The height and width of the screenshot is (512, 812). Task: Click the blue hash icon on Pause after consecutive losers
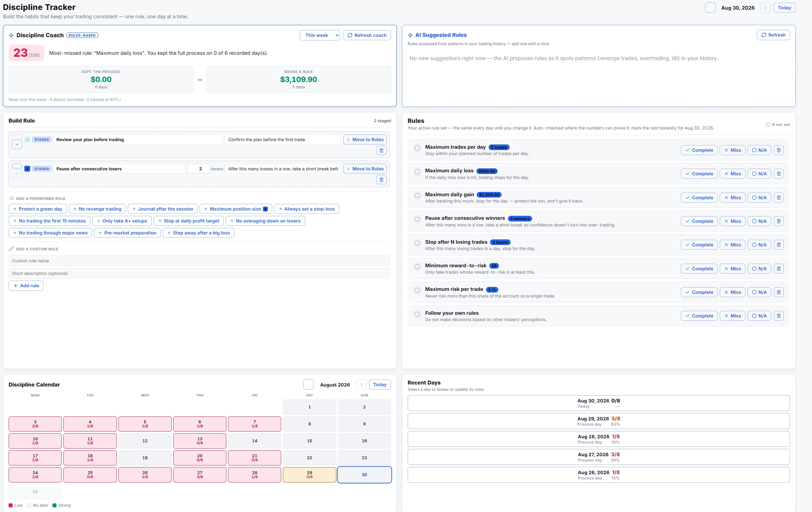pos(27,169)
